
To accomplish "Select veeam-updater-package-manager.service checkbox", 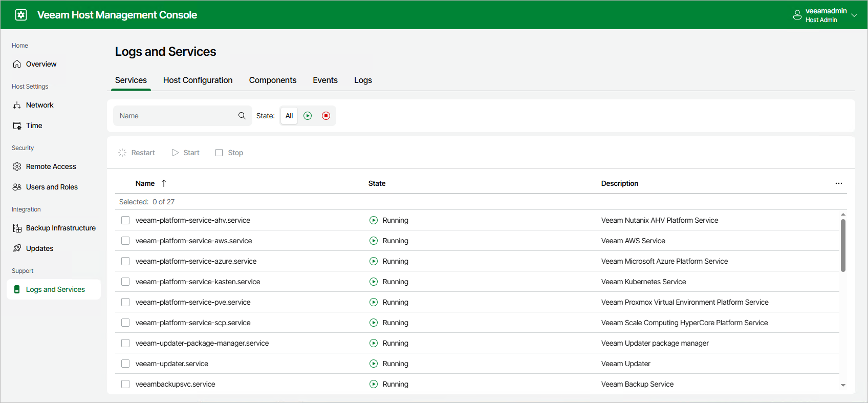I will [125, 343].
